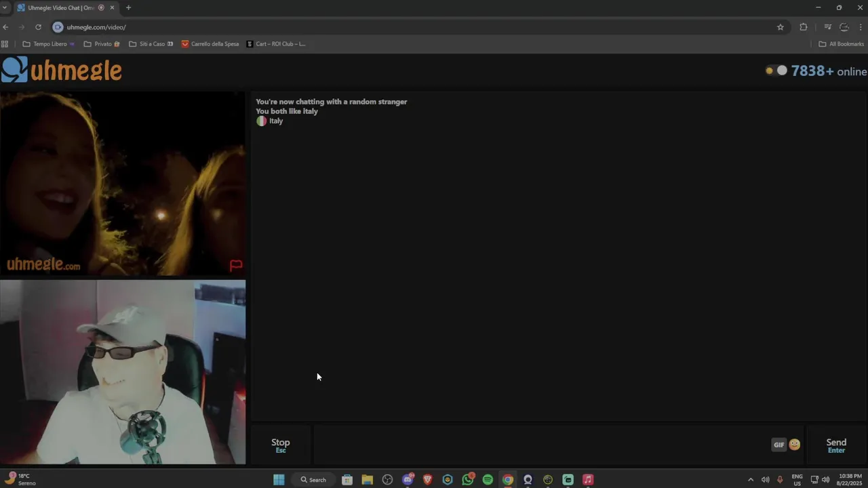
Task: Click the camera permission icon in address bar
Action: [58, 27]
